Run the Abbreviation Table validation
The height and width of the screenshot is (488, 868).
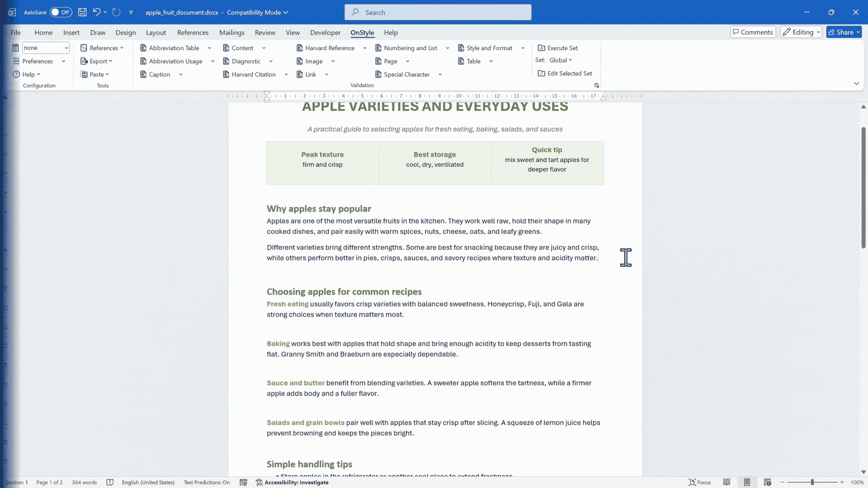[170, 48]
